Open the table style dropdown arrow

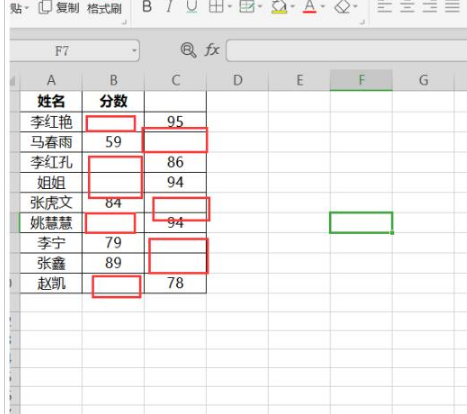pyautogui.click(x=260, y=6)
